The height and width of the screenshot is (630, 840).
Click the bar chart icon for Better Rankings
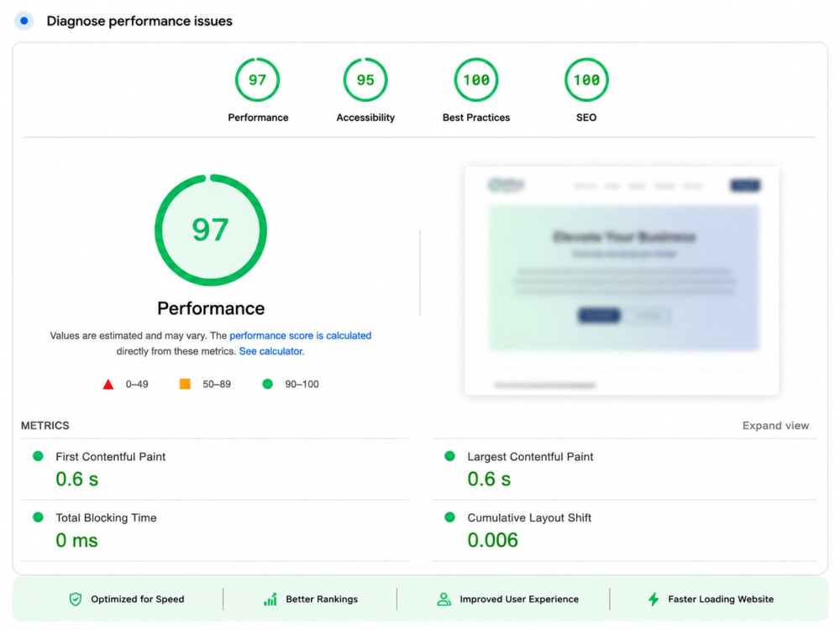(x=270, y=599)
